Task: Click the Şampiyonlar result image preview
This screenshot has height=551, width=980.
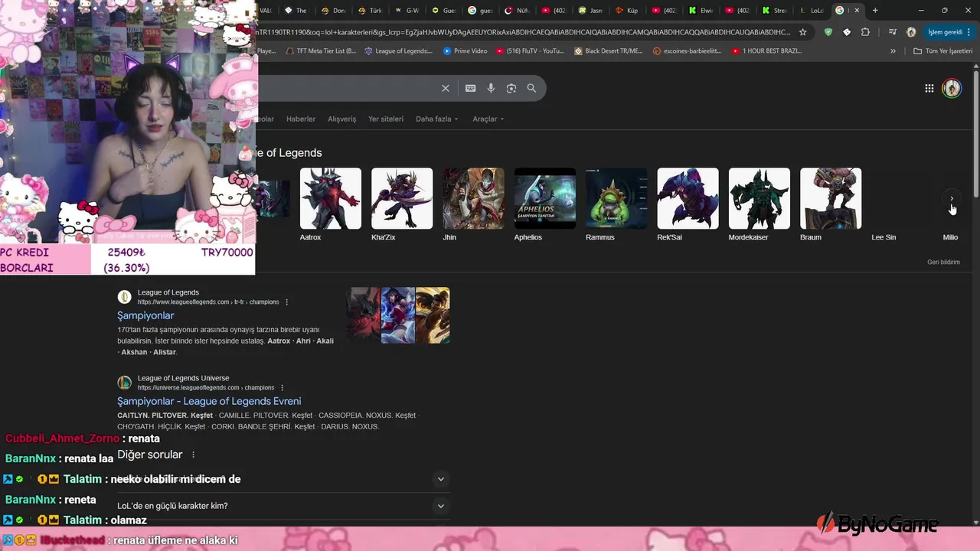Action: tap(397, 315)
